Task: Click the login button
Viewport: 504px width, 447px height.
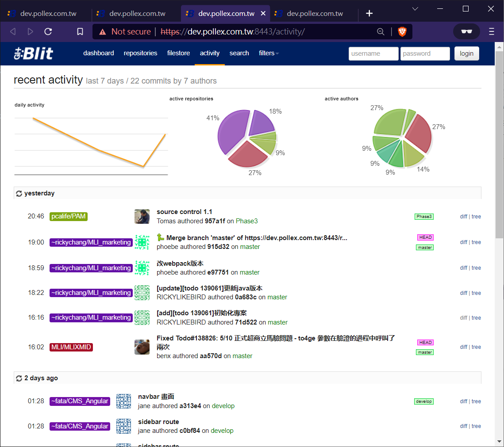Action: (x=466, y=53)
